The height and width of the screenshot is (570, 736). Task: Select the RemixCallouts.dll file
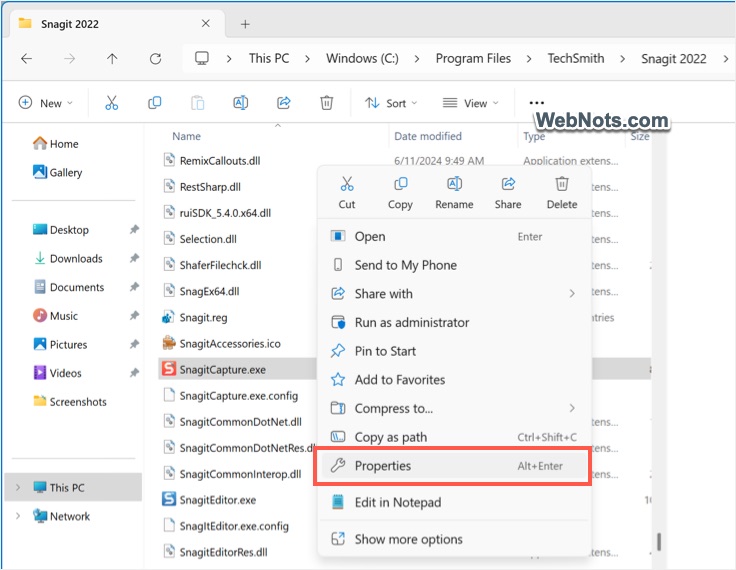(x=212, y=161)
